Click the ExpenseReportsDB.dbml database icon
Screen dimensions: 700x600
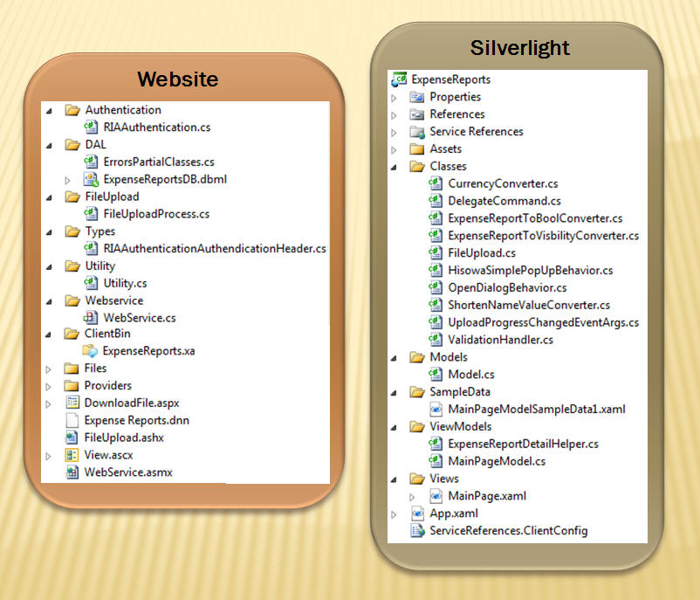(x=91, y=179)
